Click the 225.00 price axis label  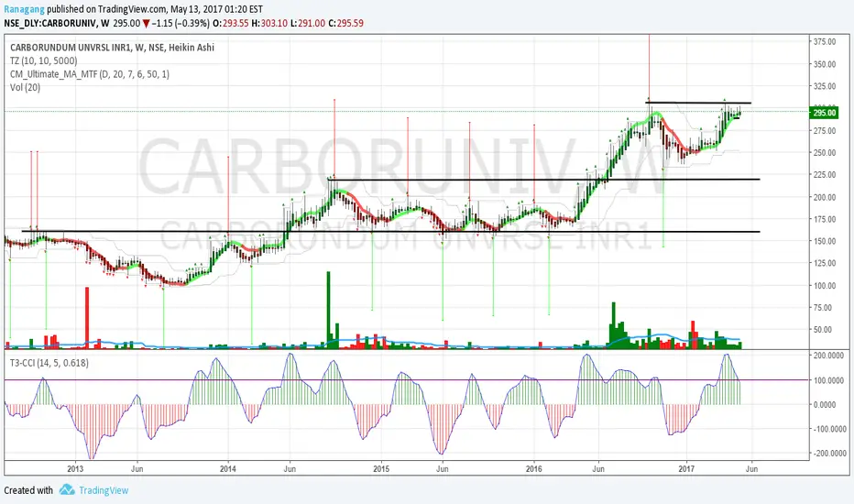coord(825,175)
